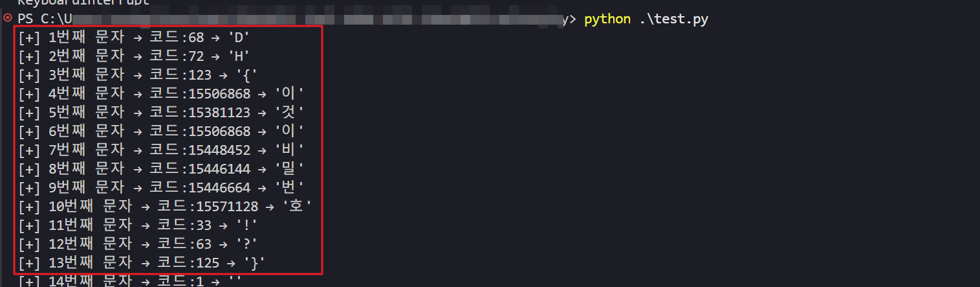The height and width of the screenshot is (287, 980).
Task: Click the 4번째 문자 output line
Action: point(160,94)
